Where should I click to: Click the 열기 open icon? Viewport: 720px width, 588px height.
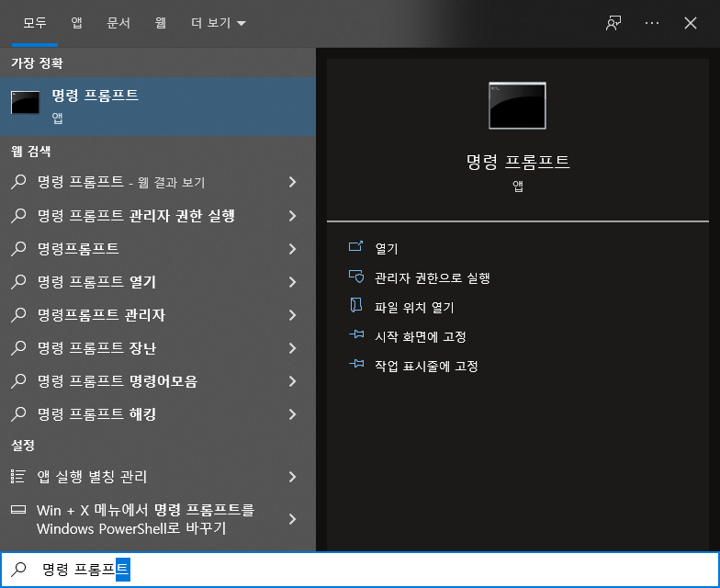[356, 246]
